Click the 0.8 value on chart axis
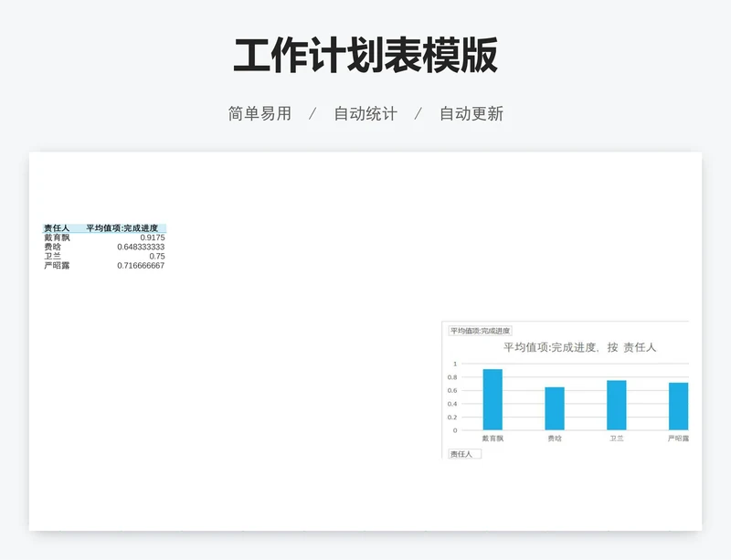 pyautogui.click(x=452, y=377)
